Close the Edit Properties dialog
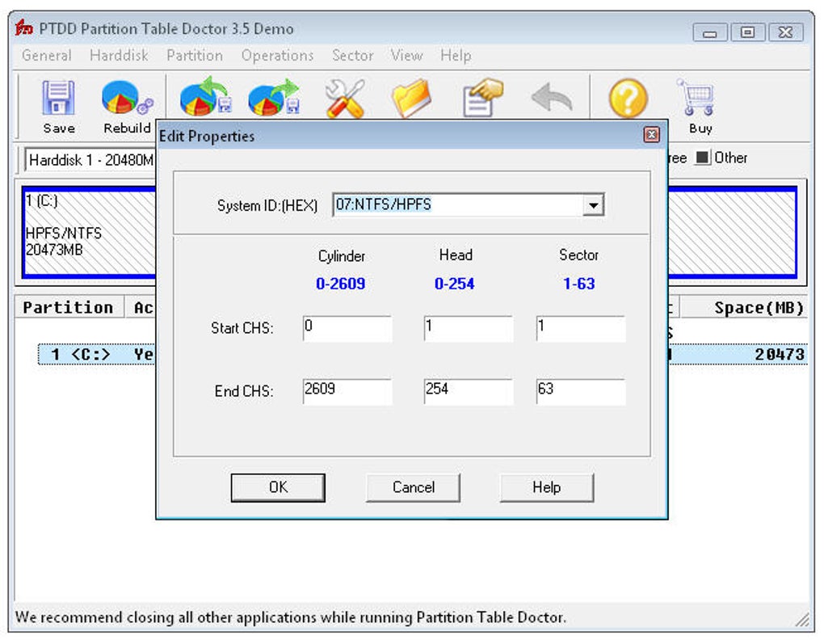824x644 pixels. pyautogui.click(x=652, y=135)
